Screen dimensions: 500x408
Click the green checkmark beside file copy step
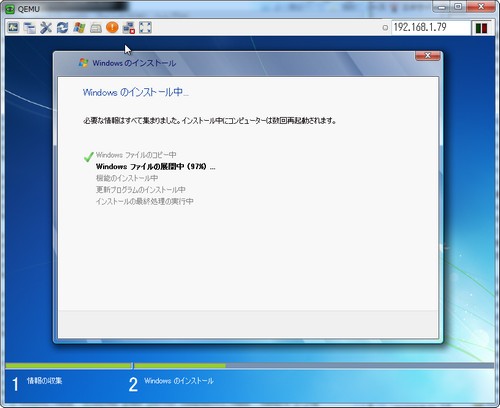point(88,156)
